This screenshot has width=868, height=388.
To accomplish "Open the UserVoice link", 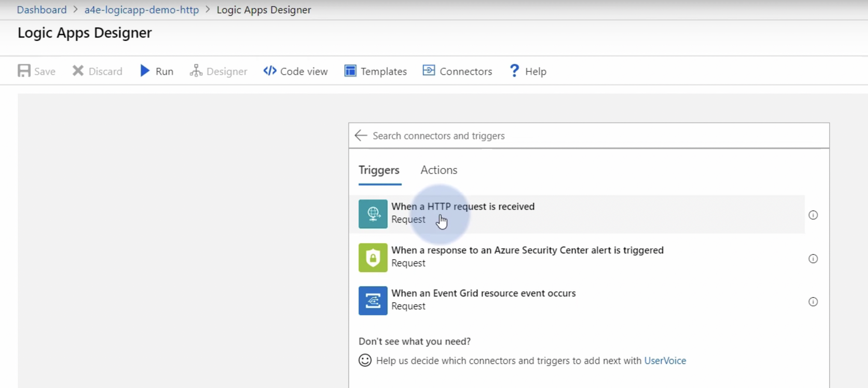I will [x=665, y=361].
